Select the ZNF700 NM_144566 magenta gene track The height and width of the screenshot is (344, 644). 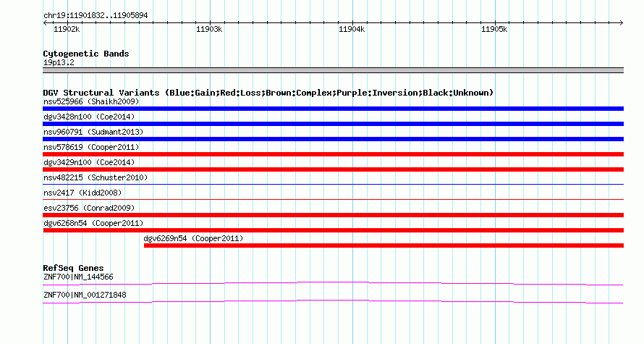(x=333, y=283)
